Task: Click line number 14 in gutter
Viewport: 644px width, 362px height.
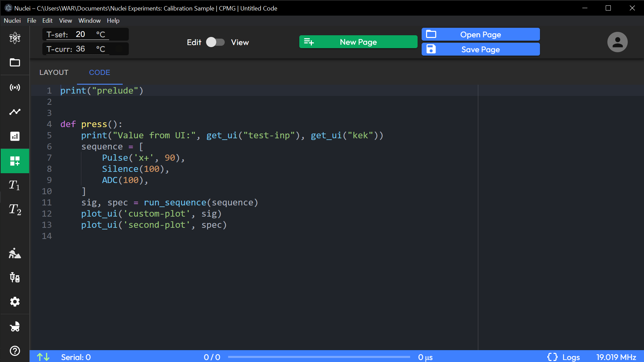Action: [47, 236]
